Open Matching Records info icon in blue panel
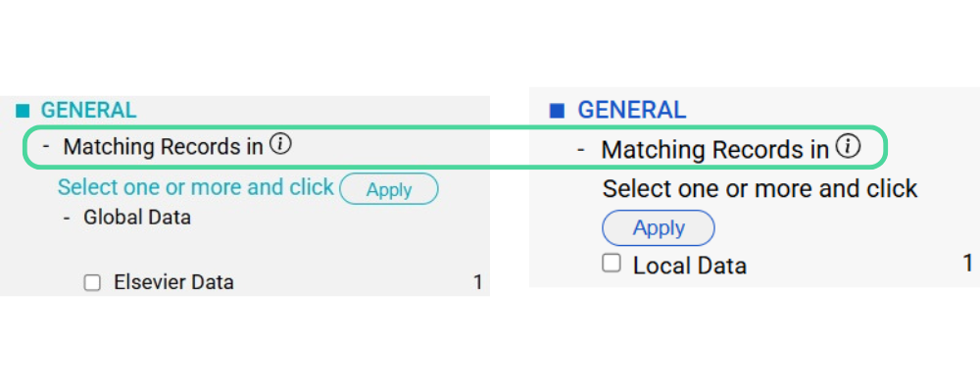Screen dimensions: 980x392 849,147
